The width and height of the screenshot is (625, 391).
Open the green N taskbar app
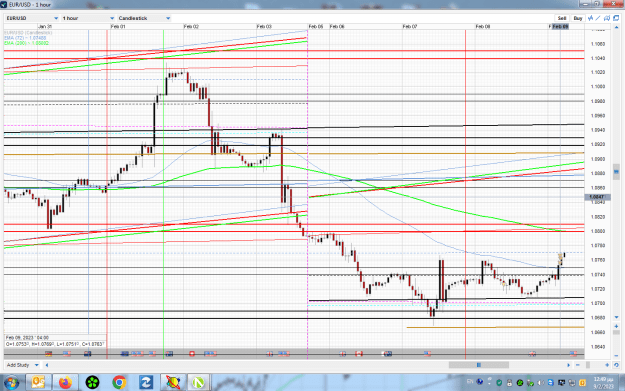click(x=198, y=383)
